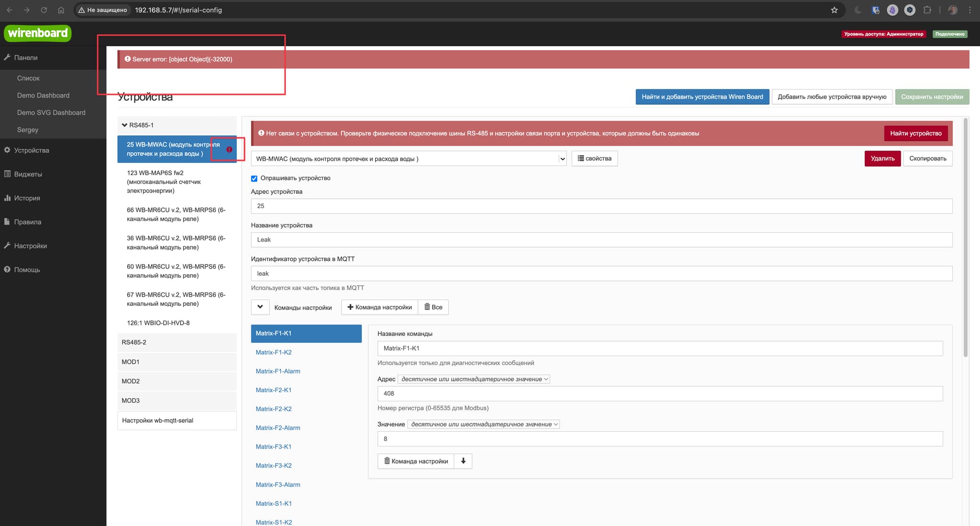Open Настройки wb-mqtt-serial item
This screenshot has width=980, height=526.
177,421
